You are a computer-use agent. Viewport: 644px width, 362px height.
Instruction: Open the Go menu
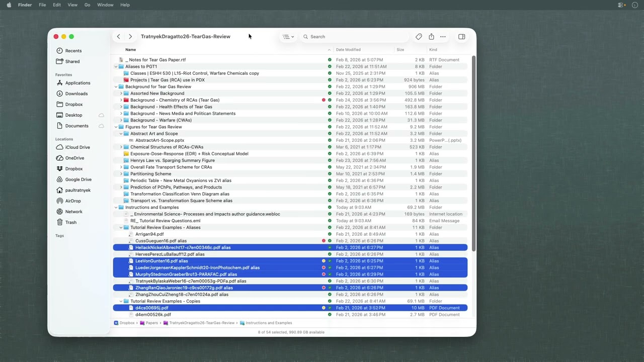tap(87, 5)
